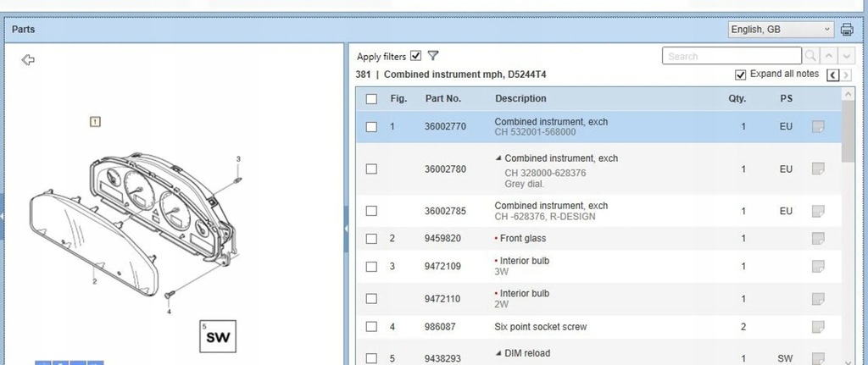Collapse notes for Combined instrument 36002780

(498, 158)
